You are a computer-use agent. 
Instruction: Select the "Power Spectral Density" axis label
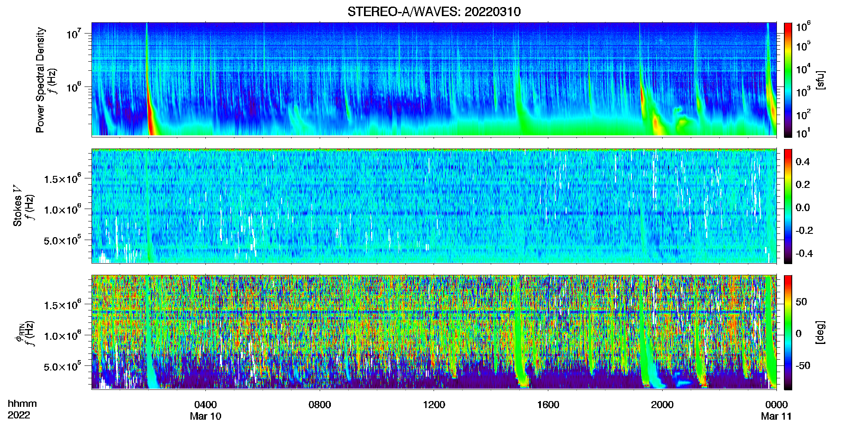pyautogui.click(x=40, y=80)
